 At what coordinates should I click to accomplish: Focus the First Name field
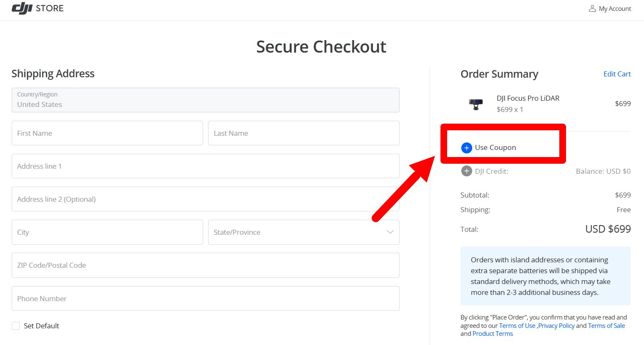[107, 133]
